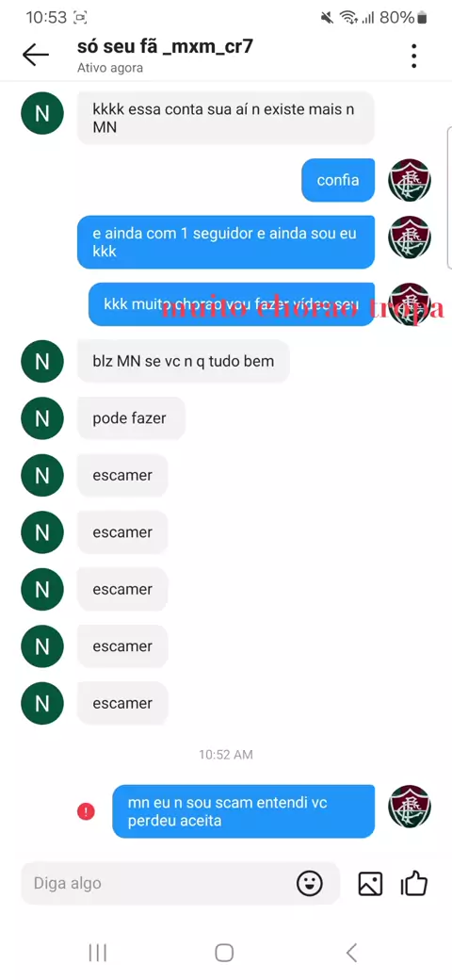
Task: Tap the Android recent apps button
Action: pos(98,953)
